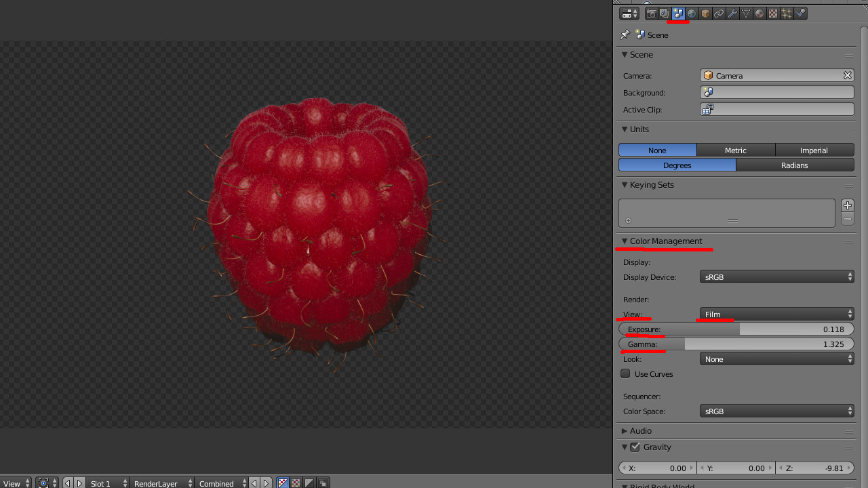Image resolution: width=868 pixels, height=488 pixels.
Task: Open the Render Layers properties tab
Action: tap(665, 14)
